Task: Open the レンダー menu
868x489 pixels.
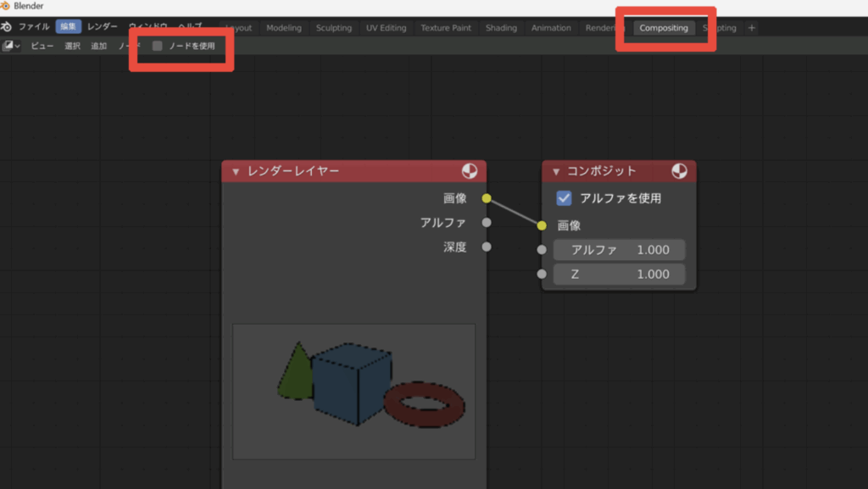Action: coord(103,27)
